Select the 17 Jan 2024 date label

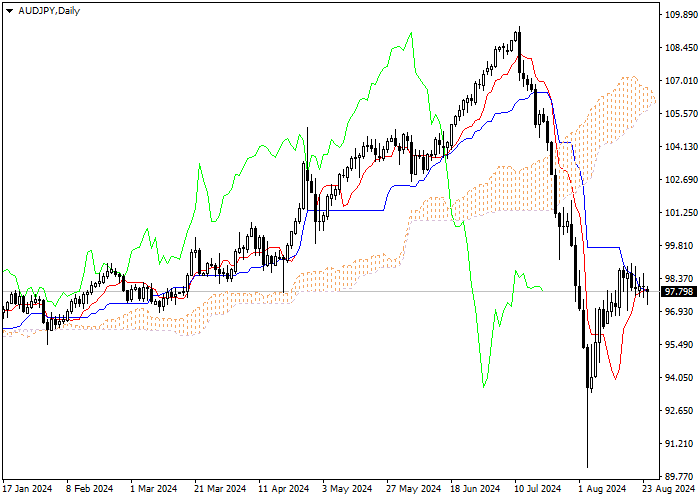(28, 489)
